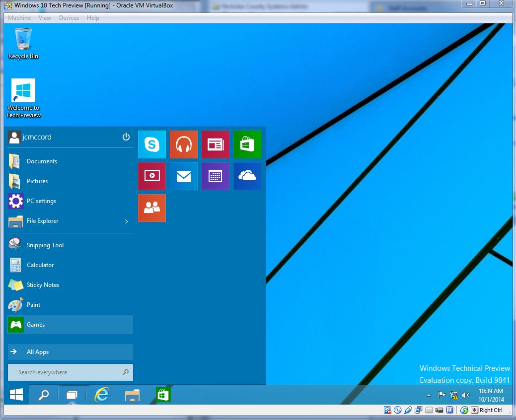Select the Recycle Bin desktop icon
Viewport: 516px width, 420px height.
tap(23, 43)
